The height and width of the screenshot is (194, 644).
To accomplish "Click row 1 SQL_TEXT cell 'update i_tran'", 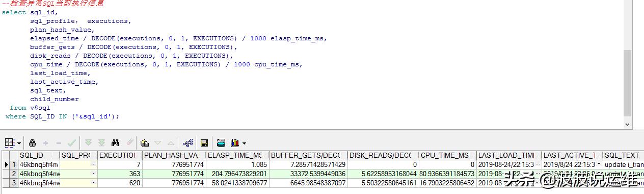I will (624, 164).
